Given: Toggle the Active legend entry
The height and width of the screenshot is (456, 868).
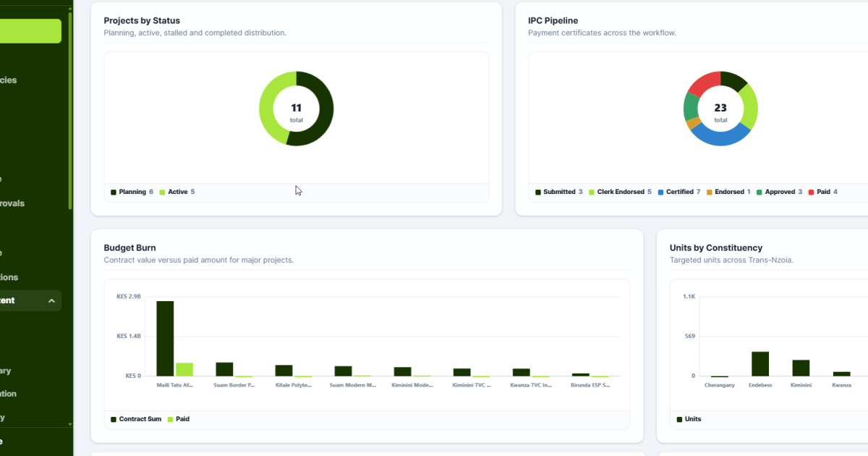Looking at the screenshot, I should [177, 192].
